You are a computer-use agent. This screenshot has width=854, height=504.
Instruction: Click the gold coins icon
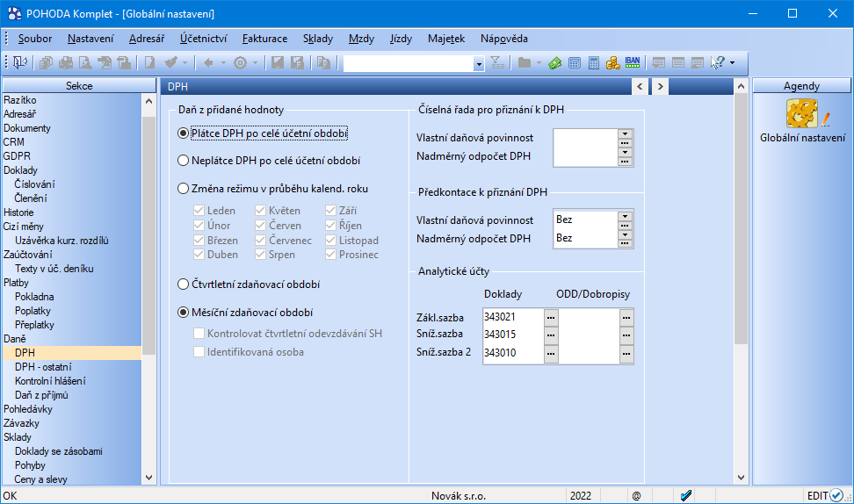coord(612,62)
